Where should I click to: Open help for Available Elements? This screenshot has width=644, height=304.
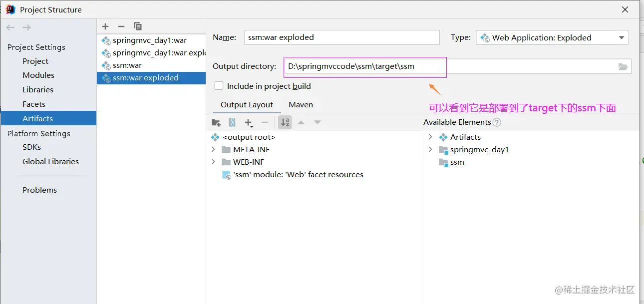tap(497, 122)
